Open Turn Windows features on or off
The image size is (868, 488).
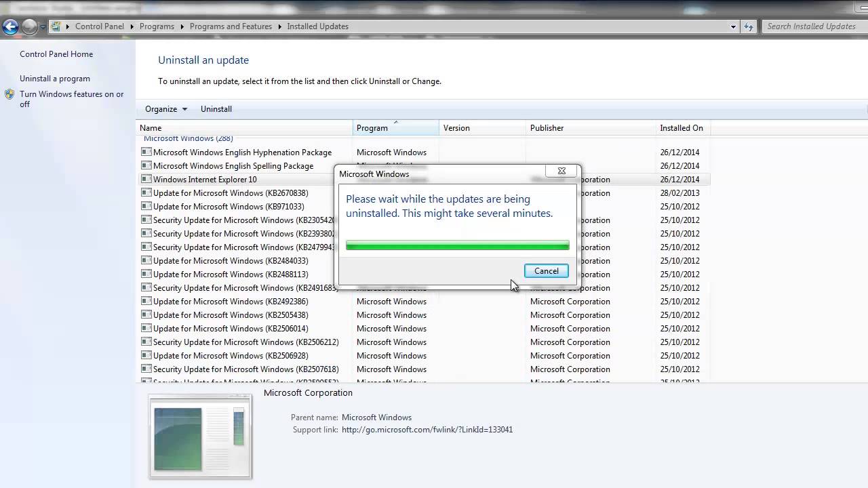(x=72, y=99)
